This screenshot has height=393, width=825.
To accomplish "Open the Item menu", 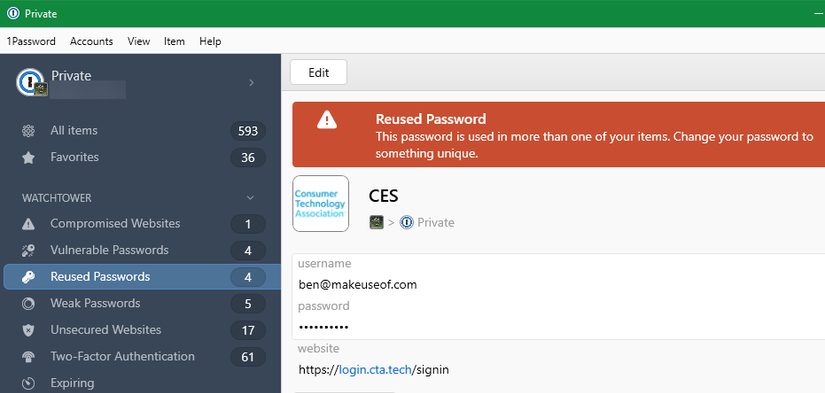I will click(x=174, y=41).
